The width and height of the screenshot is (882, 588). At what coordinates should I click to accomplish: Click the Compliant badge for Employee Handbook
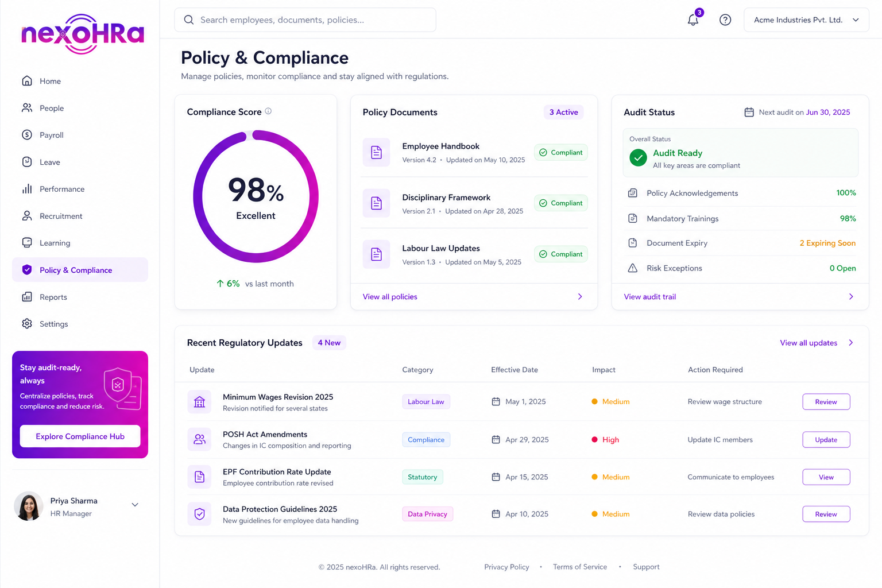(561, 152)
